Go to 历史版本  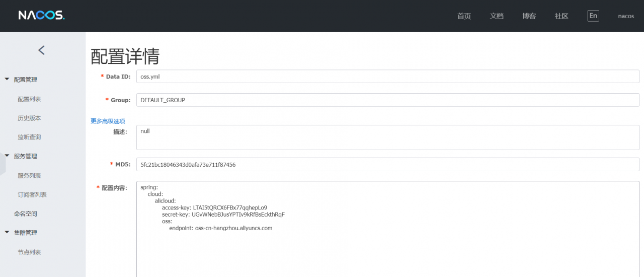point(29,118)
